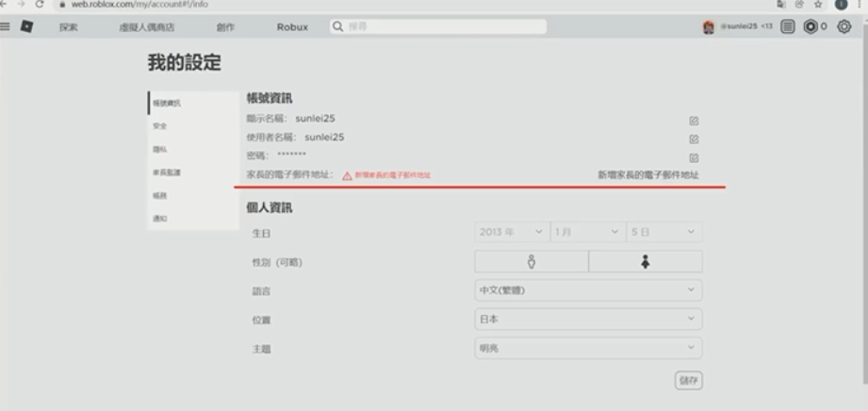The image size is (868, 411).
Task: Open the location dropdown showing 日本
Action: [x=588, y=319]
